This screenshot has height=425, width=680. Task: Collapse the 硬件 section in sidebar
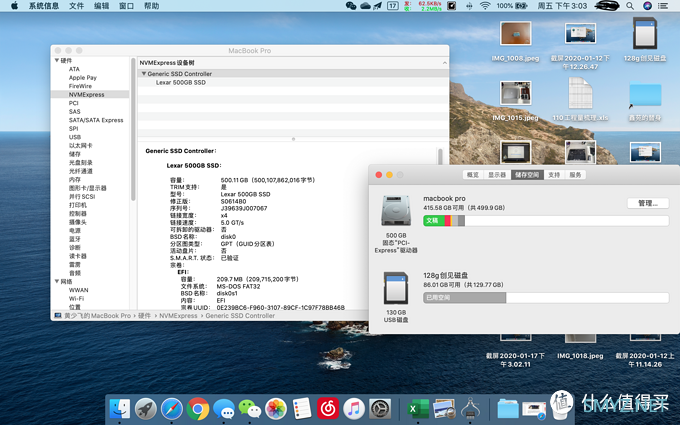[x=57, y=60]
